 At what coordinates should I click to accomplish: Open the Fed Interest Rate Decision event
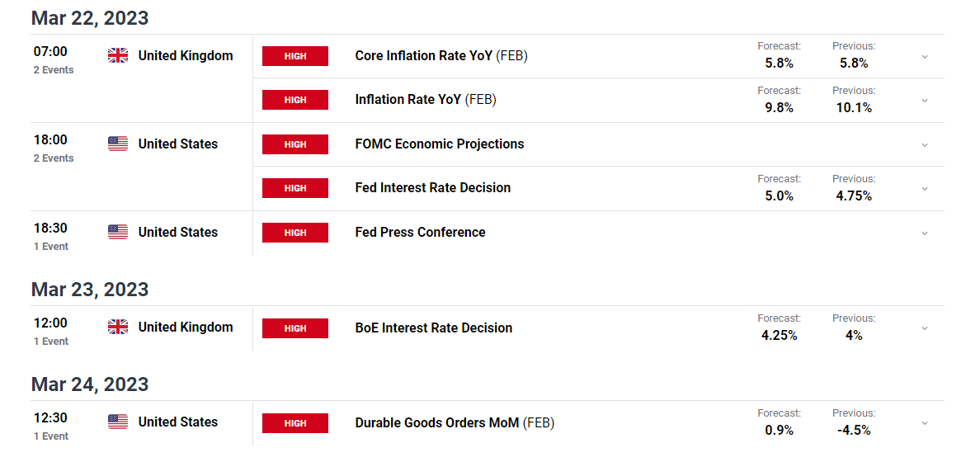[432, 187]
